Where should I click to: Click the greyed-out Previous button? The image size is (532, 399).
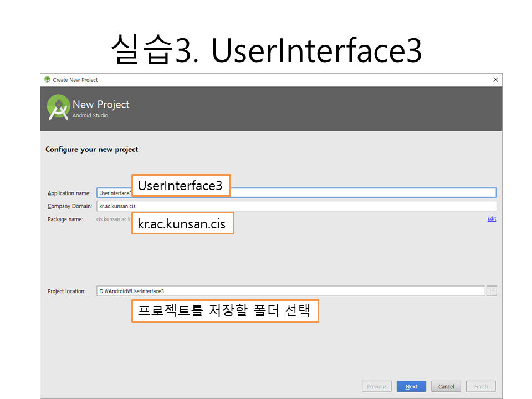(376, 387)
